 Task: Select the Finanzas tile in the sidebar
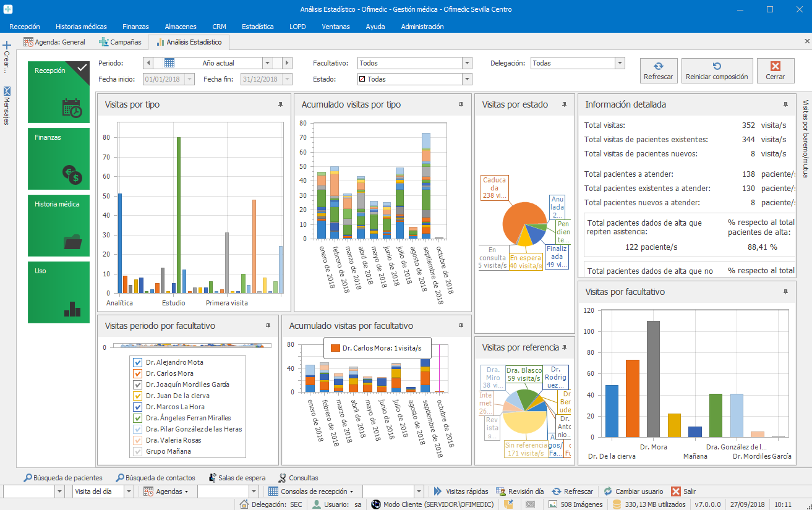pos(59,158)
